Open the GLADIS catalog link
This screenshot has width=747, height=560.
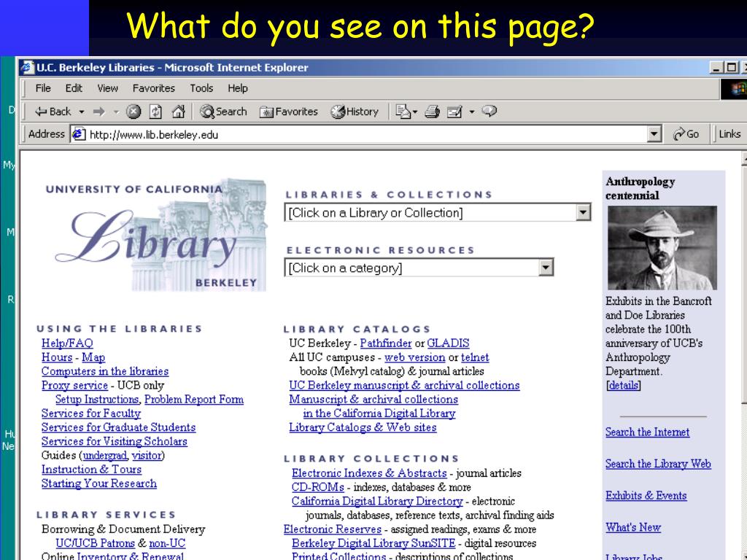(448, 343)
